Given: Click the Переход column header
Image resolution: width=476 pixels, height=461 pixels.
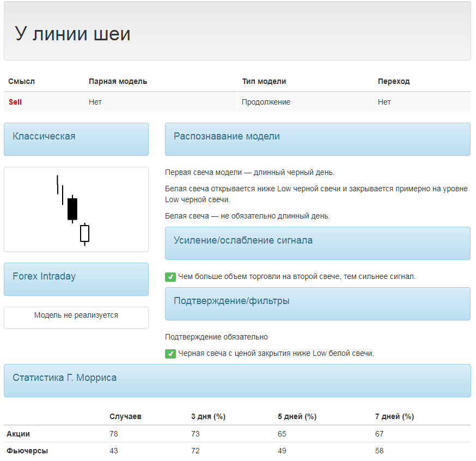Looking at the screenshot, I should pyautogui.click(x=394, y=81).
